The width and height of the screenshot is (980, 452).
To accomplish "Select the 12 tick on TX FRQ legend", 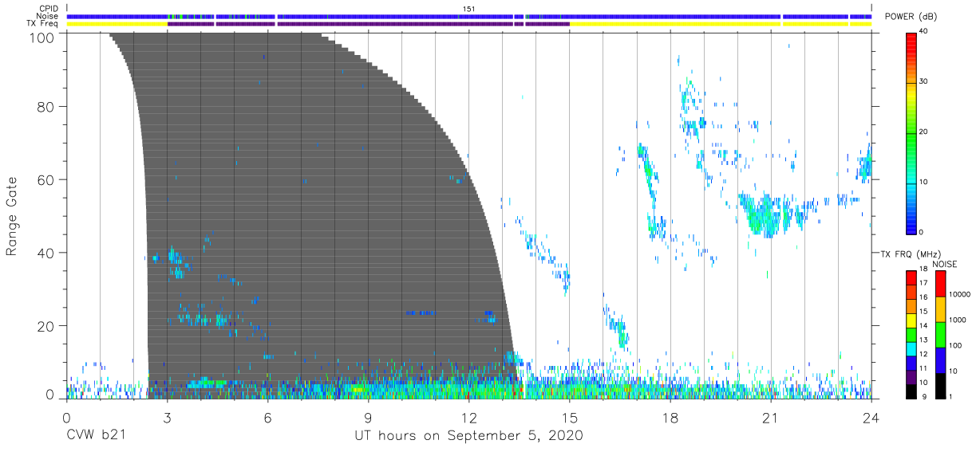I will pyautogui.click(x=923, y=354).
